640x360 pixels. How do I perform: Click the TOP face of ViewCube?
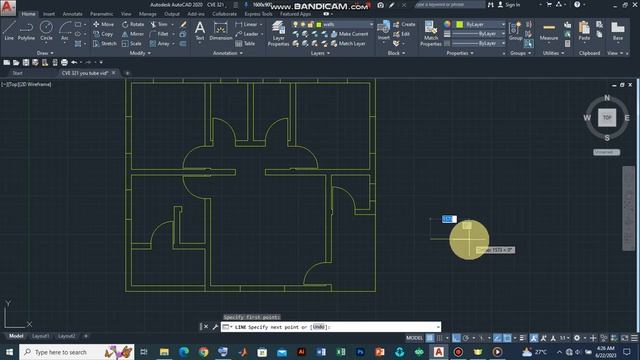[x=607, y=118]
